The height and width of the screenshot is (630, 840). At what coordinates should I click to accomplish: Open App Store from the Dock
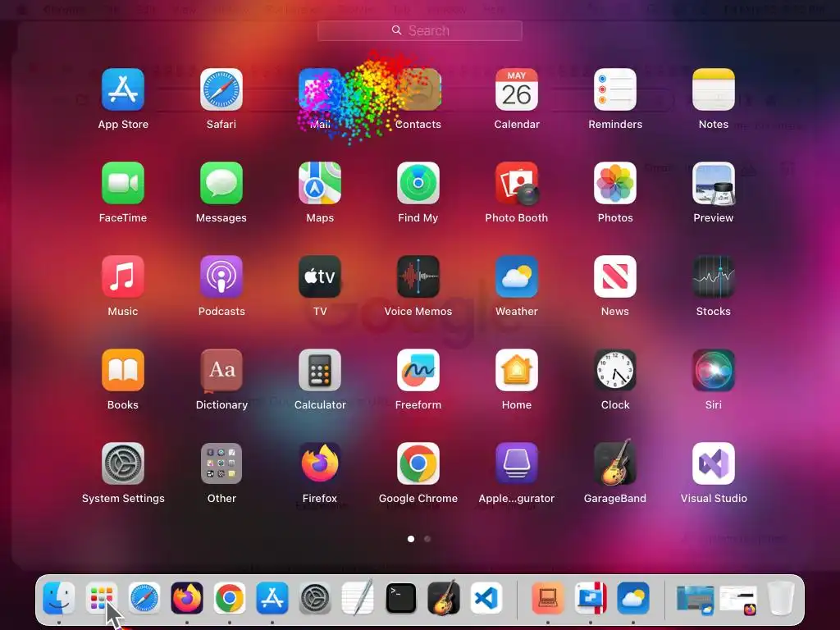pyautogui.click(x=272, y=598)
